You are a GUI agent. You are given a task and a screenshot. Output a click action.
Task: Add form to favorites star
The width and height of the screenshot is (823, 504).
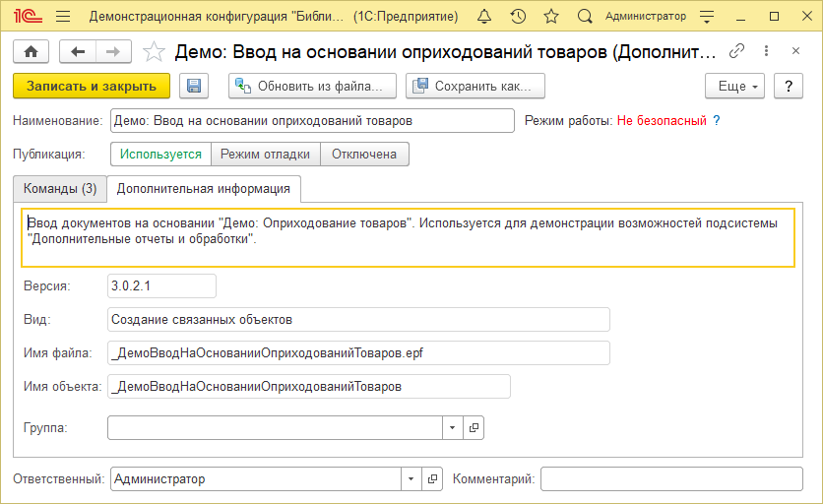point(153,52)
